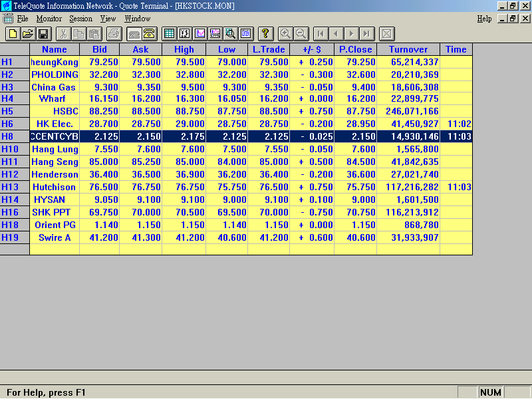Go to next page arrow

[x=352, y=34]
